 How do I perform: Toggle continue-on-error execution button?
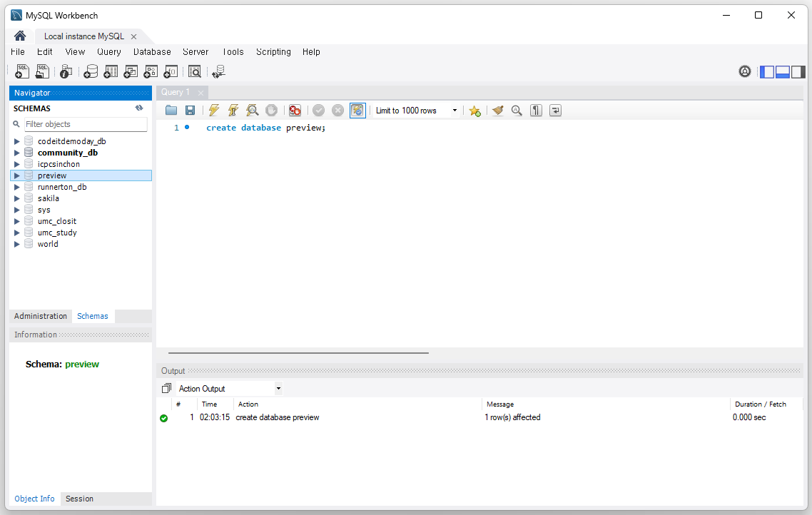coord(295,111)
